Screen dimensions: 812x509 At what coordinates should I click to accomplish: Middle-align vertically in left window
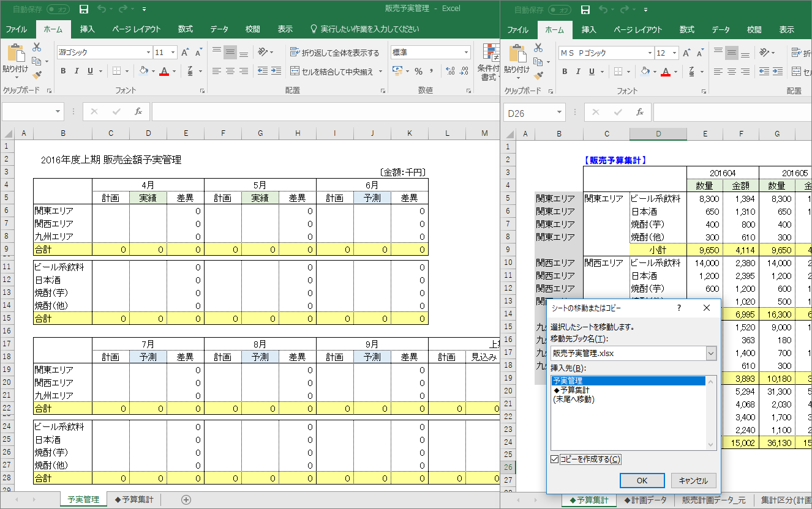[x=230, y=53]
